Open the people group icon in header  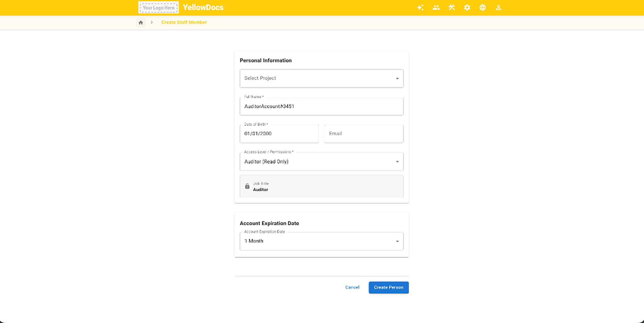436,8
